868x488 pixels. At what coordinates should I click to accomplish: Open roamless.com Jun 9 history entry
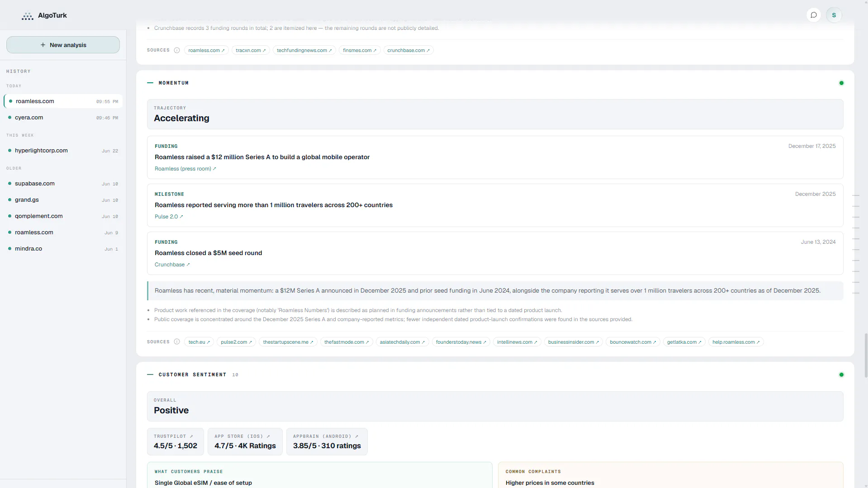click(63, 232)
